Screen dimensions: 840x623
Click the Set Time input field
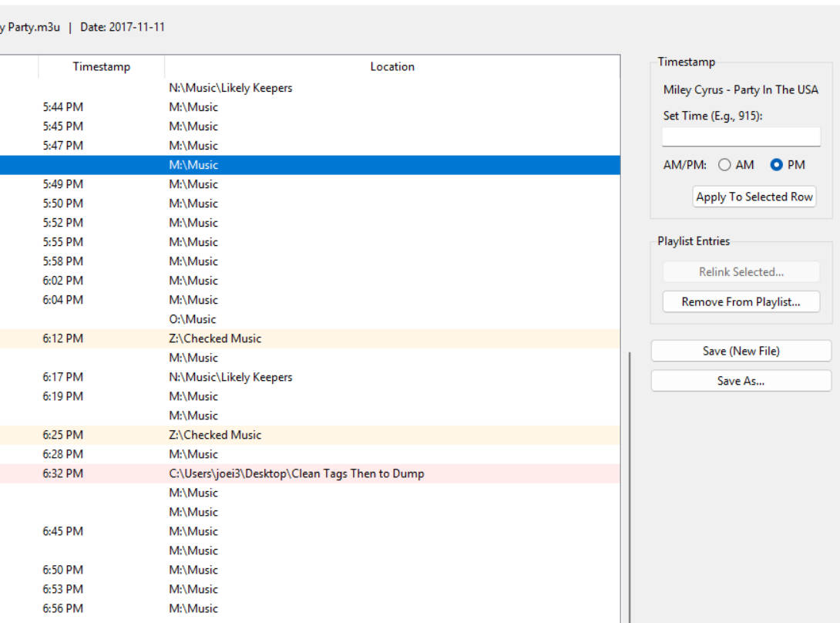741,137
